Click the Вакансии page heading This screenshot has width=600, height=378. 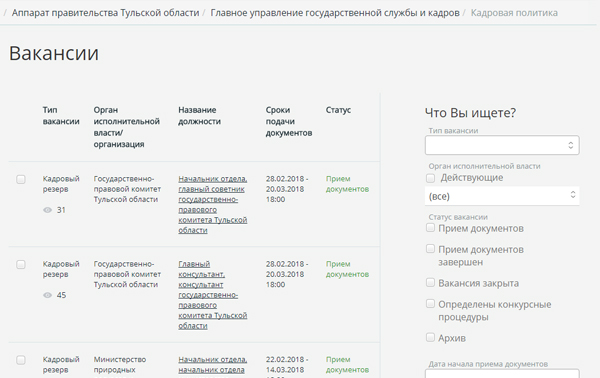[54, 53]
